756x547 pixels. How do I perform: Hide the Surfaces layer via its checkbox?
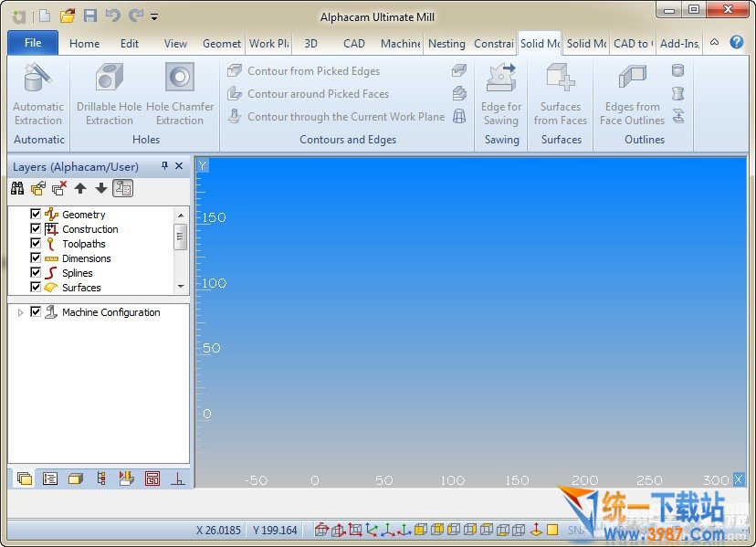coord(36,287)
